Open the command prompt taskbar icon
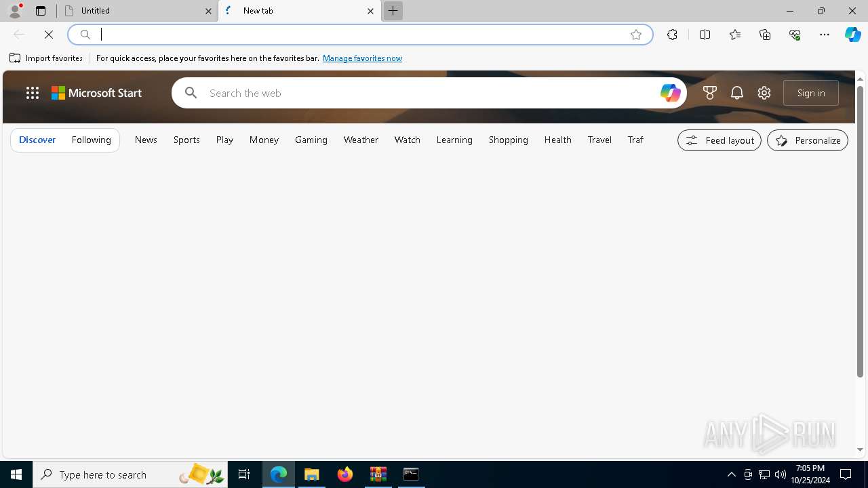Viewport: 868px width, 488px height. pyautogui.click(x=411, y=474)
